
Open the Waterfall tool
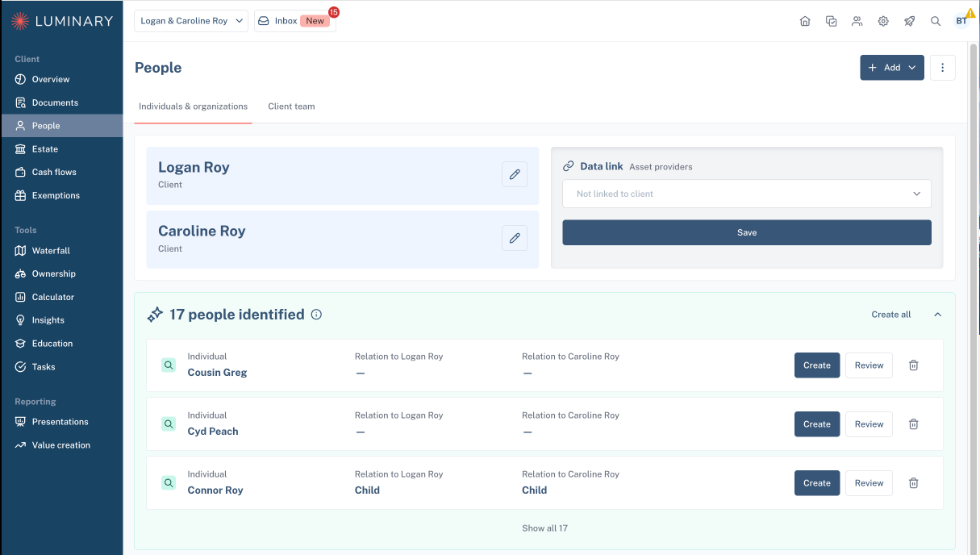pyautogui.click(x=61, y=251)
